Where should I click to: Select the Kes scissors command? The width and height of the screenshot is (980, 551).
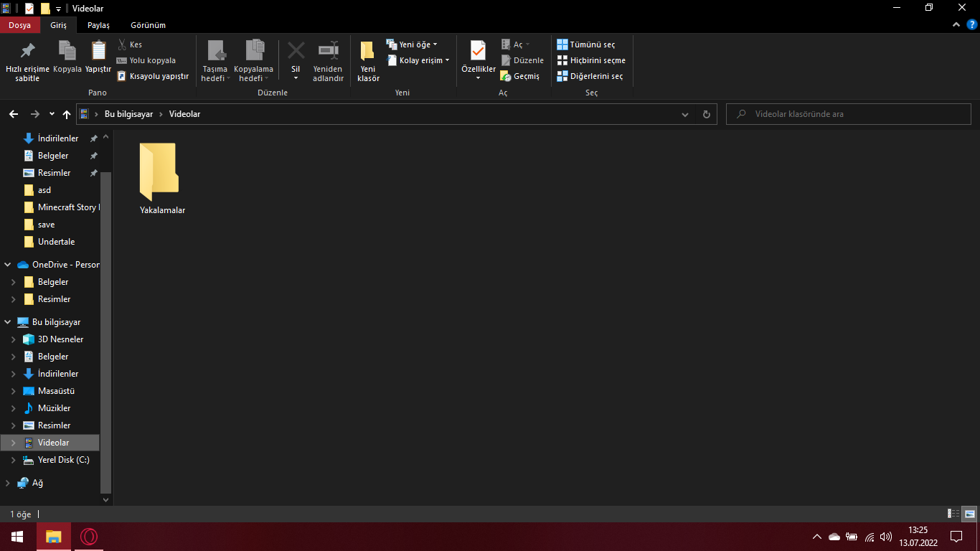tap(130, 44)
